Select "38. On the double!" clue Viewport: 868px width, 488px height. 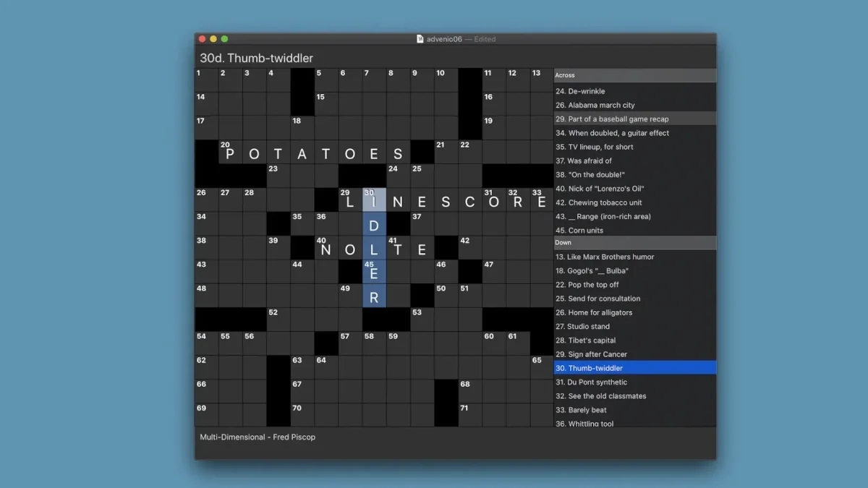634,174
